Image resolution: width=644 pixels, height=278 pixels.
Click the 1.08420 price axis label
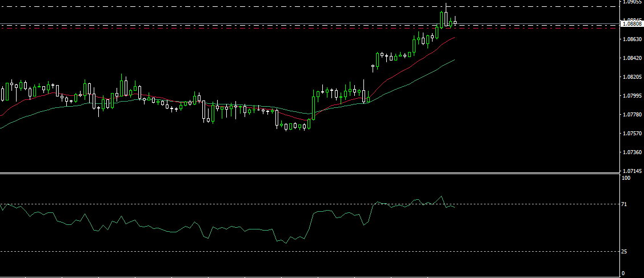tap(632, 58)
